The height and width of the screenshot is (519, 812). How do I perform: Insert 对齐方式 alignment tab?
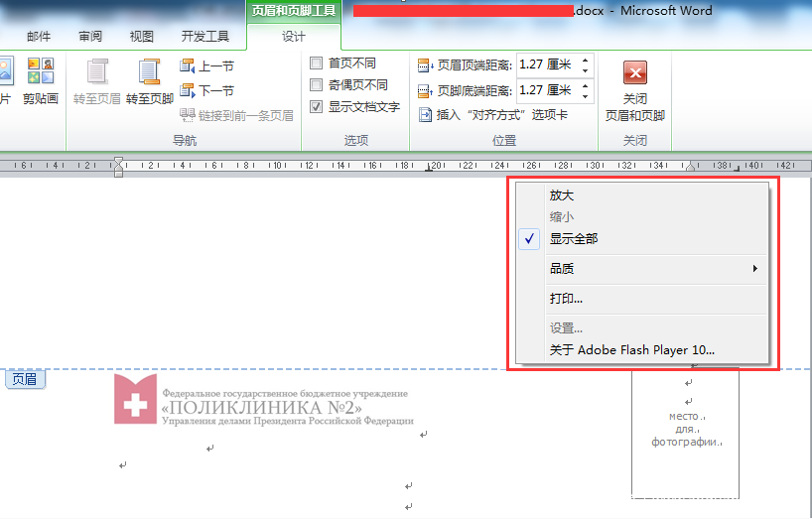(x=492, y=115)
